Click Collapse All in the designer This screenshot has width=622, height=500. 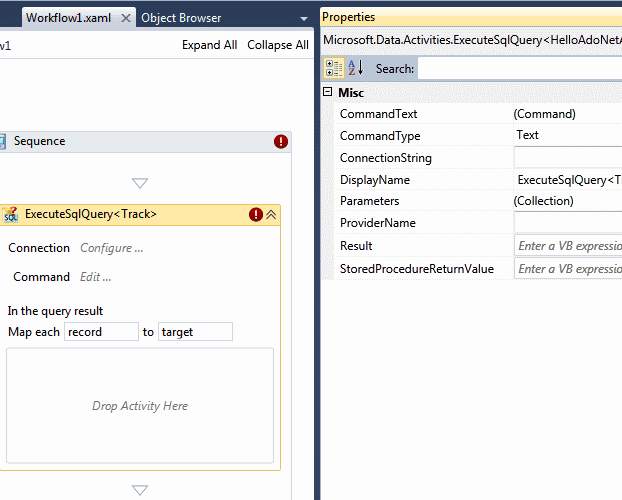277,45
